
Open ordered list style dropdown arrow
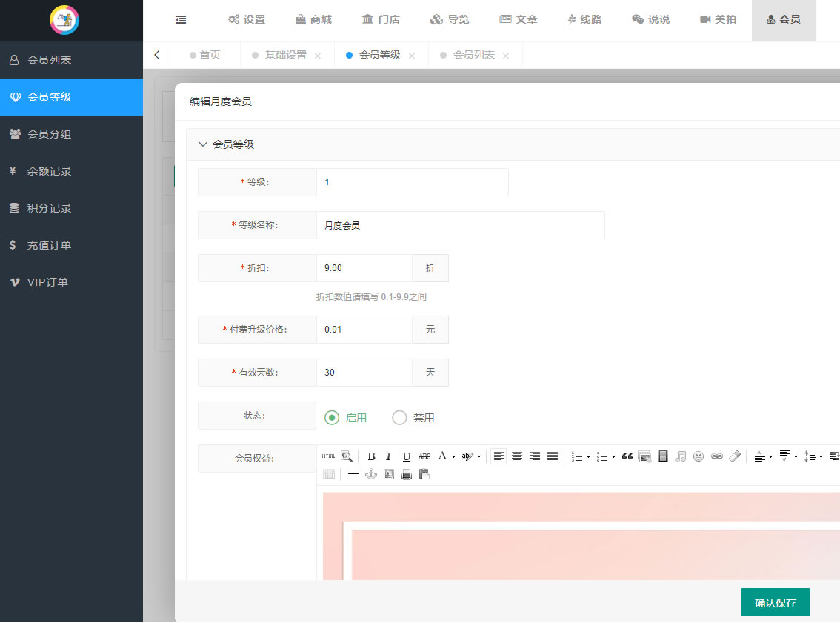click(x=588, y=457)
